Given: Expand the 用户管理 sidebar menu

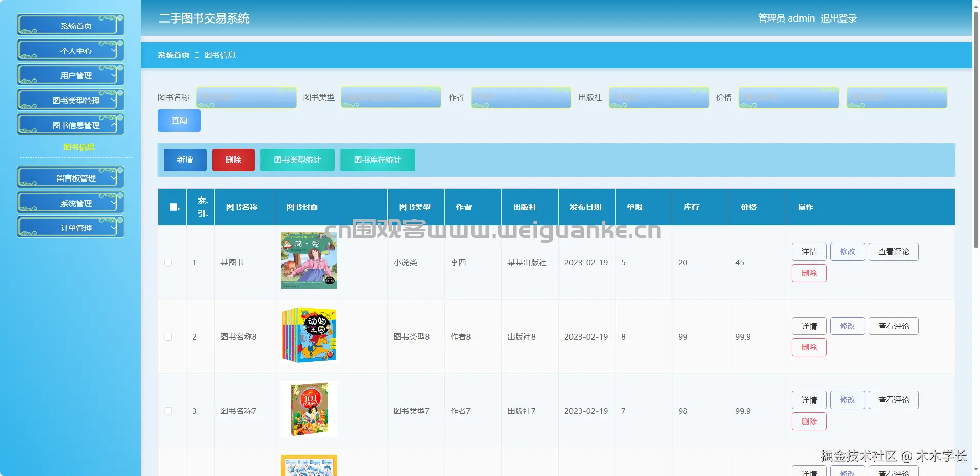Looking at the screenshot, I should (71, 75).
